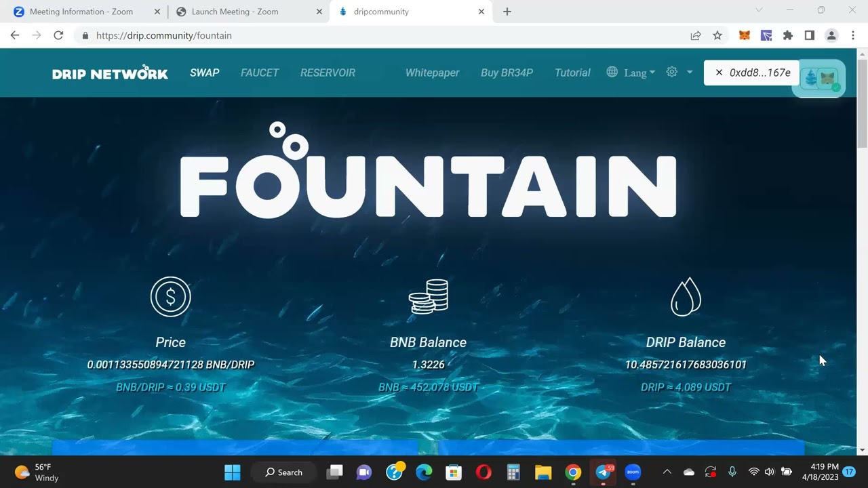Screen dimensions: 868x488
Task: Click the DRIP NETWORK logo
Action: (x=110, y=73)
